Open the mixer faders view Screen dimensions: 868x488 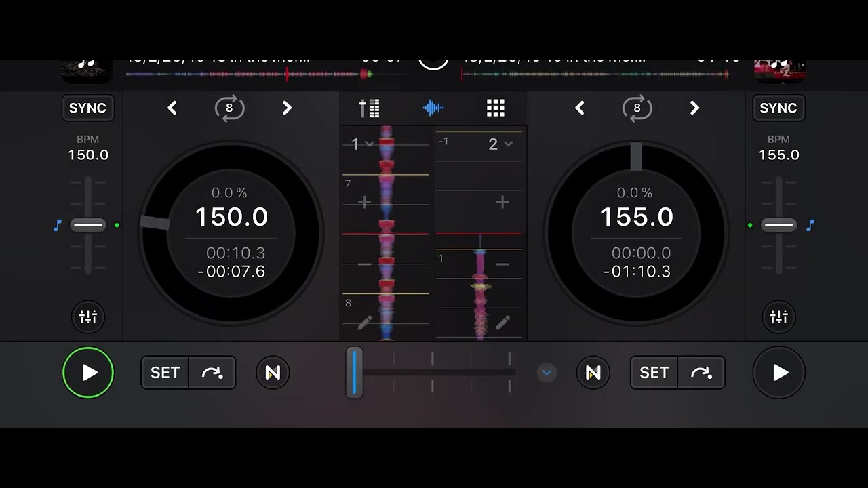click(369, 108)
